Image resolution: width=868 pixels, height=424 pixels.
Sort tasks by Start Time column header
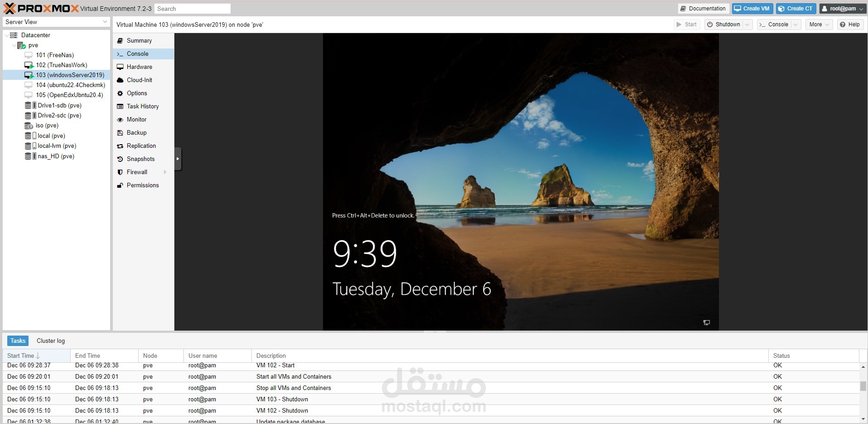36,356
